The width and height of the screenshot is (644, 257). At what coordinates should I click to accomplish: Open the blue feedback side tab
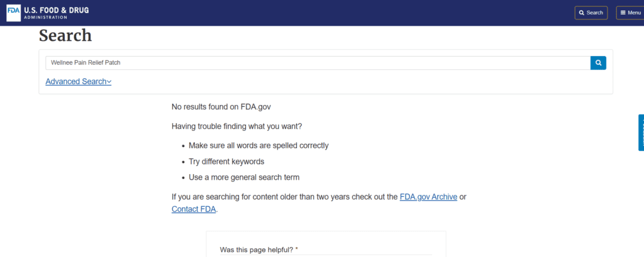click(641, 133)
